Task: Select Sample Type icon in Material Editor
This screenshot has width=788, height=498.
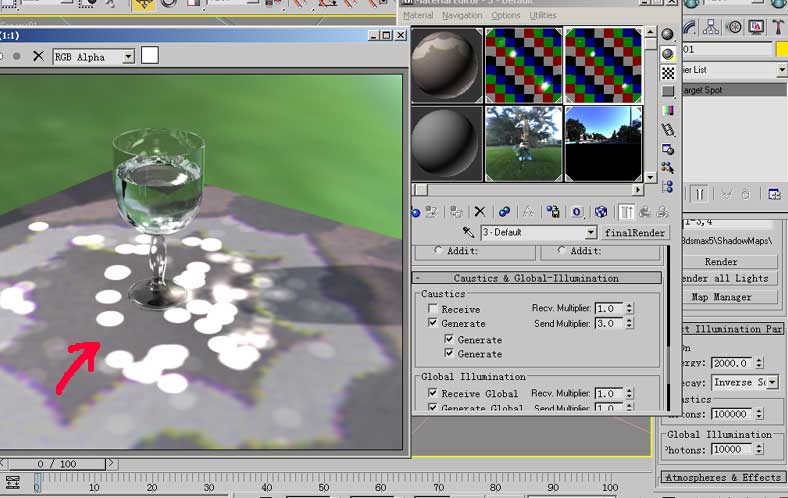Action: click(x=667, y=34)
